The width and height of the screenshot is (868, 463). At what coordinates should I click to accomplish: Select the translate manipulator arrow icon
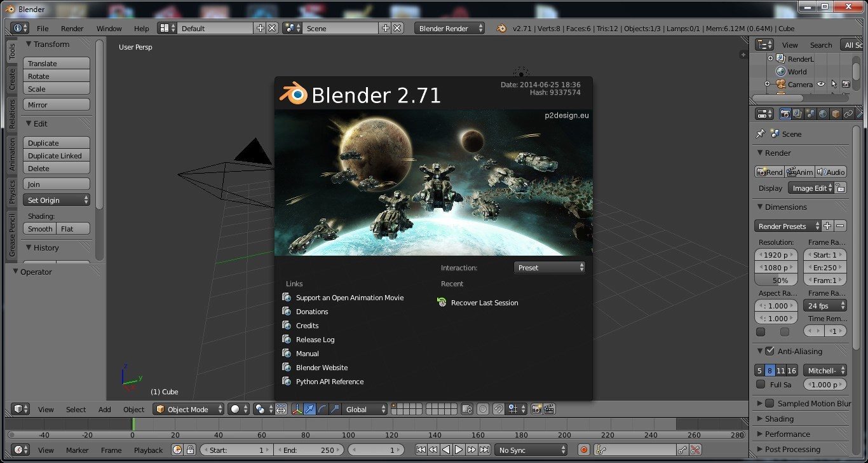coord(309,409)
